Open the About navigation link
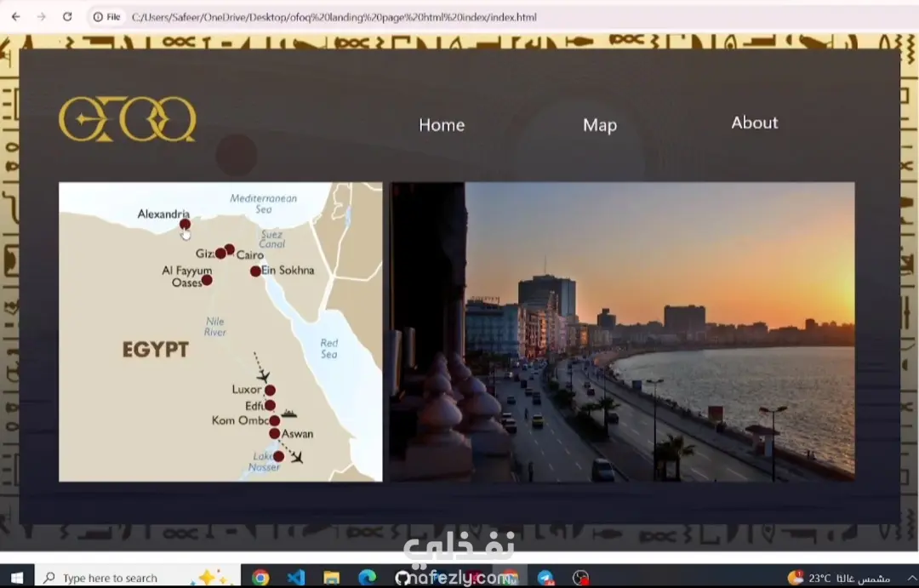The width and height of the screenshot is (919, 588). click(x=754, y=123)
